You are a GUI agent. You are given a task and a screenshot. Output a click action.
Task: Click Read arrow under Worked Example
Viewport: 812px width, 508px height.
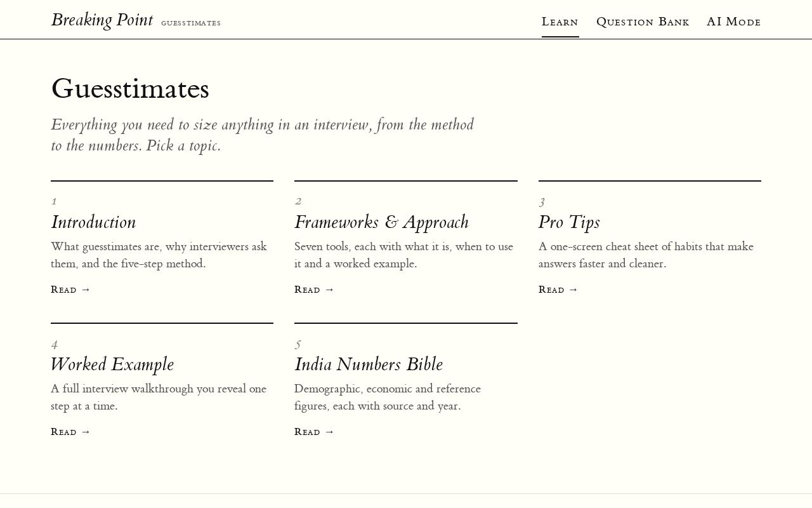click(71, 432)
